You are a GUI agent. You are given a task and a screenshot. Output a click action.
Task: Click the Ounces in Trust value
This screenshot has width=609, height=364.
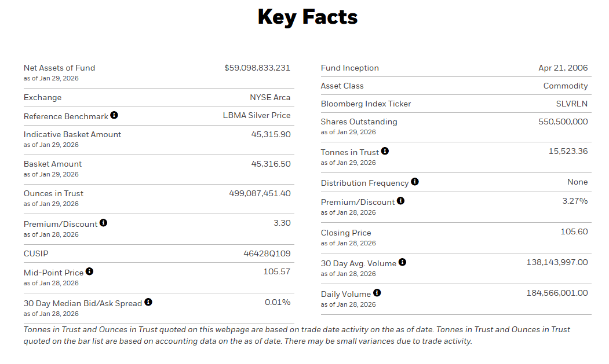(x=260, y=193)
